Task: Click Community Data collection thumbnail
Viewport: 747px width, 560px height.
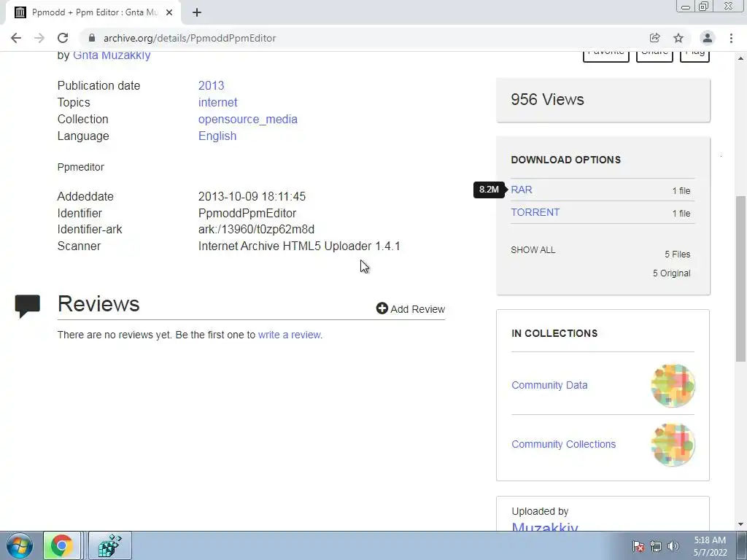Action: pos(673,386)
